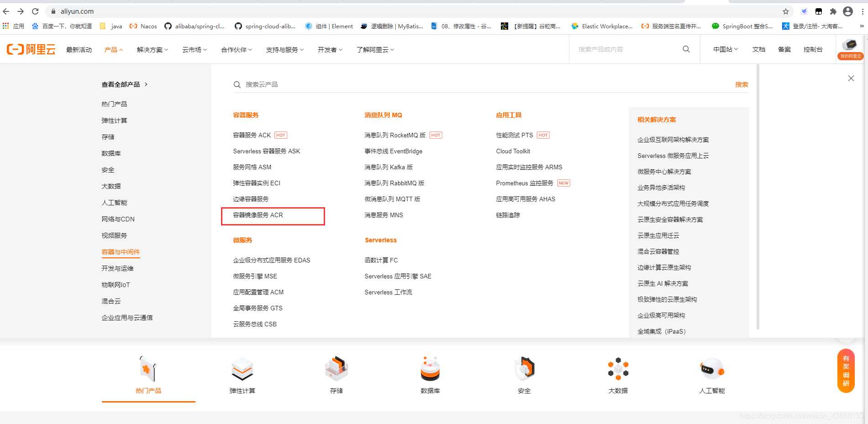
Task: Open 最新活动 in top nav
Action: click(x=79, y=50)
